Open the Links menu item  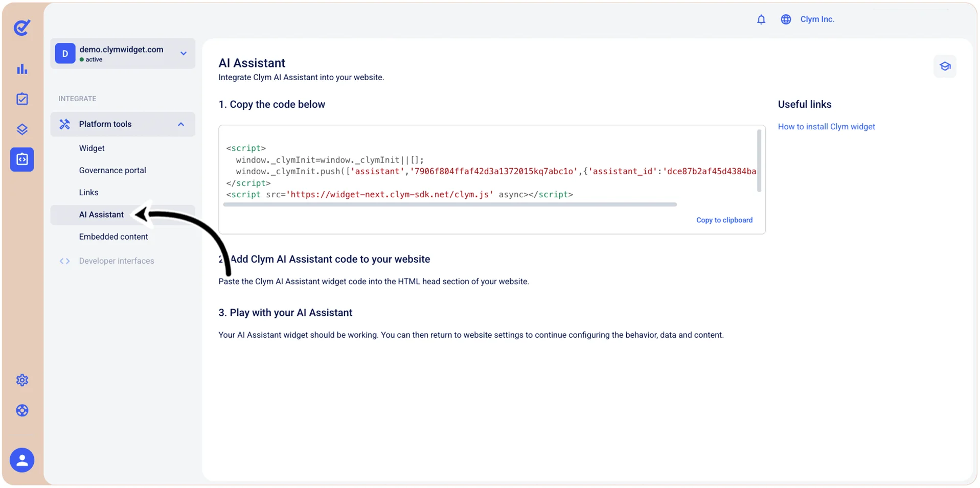tap(88, 193)
